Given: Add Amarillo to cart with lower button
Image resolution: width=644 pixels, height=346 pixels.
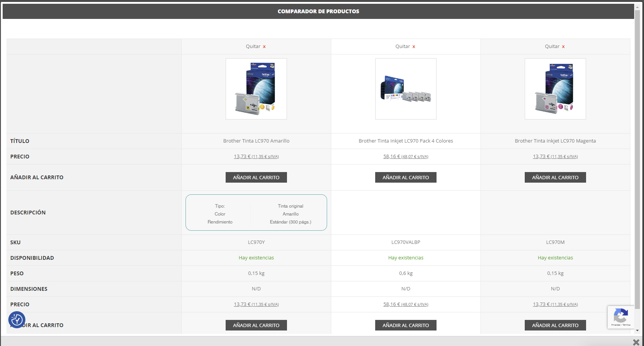Looking at the screenshot, I should click(x=256, y=325).
